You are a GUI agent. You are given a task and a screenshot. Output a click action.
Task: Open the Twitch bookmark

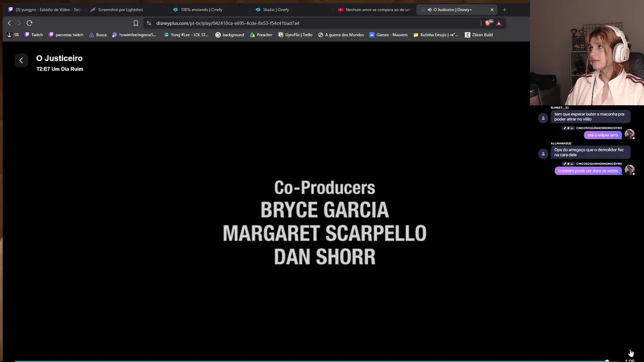point(33,35)
